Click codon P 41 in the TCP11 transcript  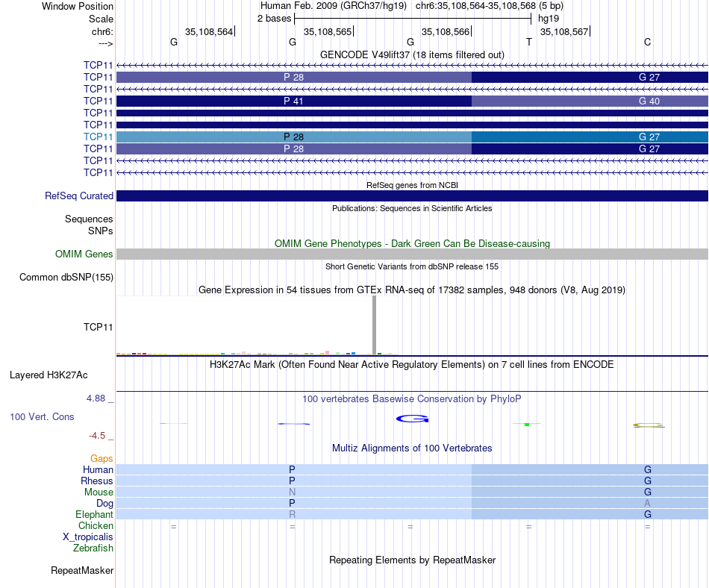pos(293,101)
